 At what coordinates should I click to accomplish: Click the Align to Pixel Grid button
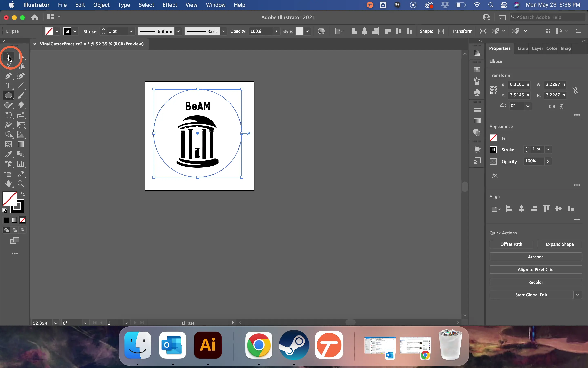(536, 269)
